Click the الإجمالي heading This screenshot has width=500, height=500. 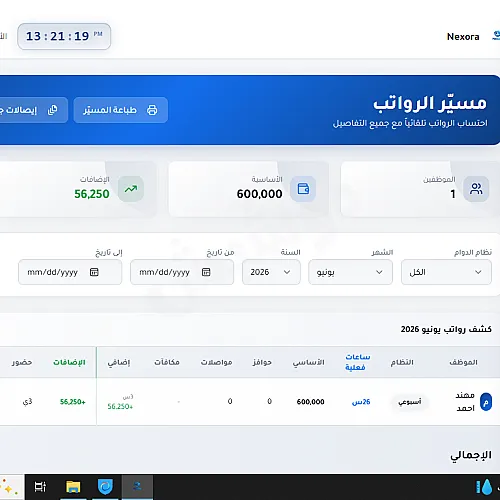[471, 455]
